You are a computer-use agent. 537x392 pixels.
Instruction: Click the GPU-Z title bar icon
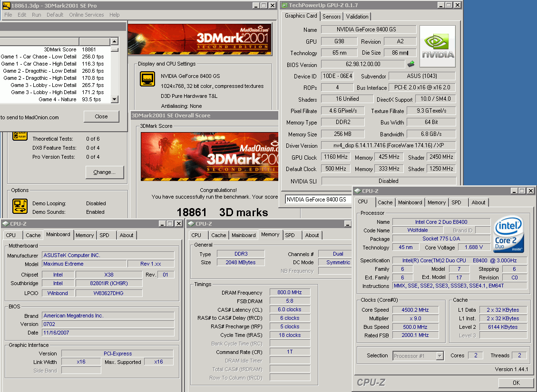284,5
